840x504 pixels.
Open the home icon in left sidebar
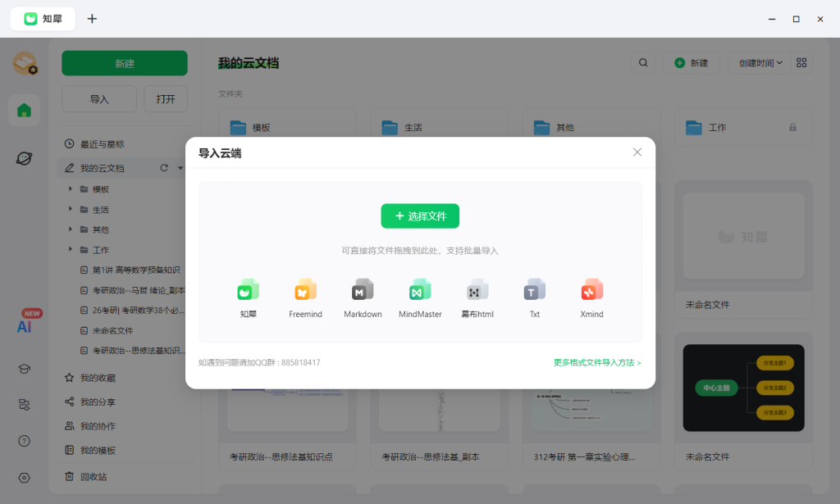(x=24, y=110)
